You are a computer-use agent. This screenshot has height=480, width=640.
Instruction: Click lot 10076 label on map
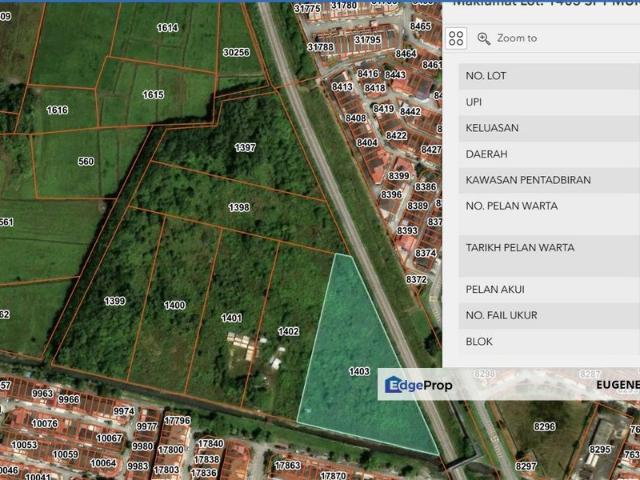44,423
